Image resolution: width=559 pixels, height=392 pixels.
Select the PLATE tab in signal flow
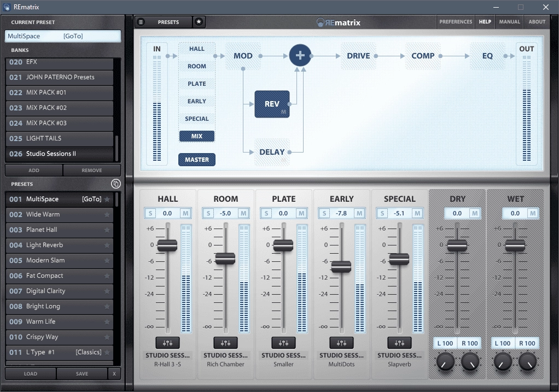pyautogui.click(x=197, y=84)
